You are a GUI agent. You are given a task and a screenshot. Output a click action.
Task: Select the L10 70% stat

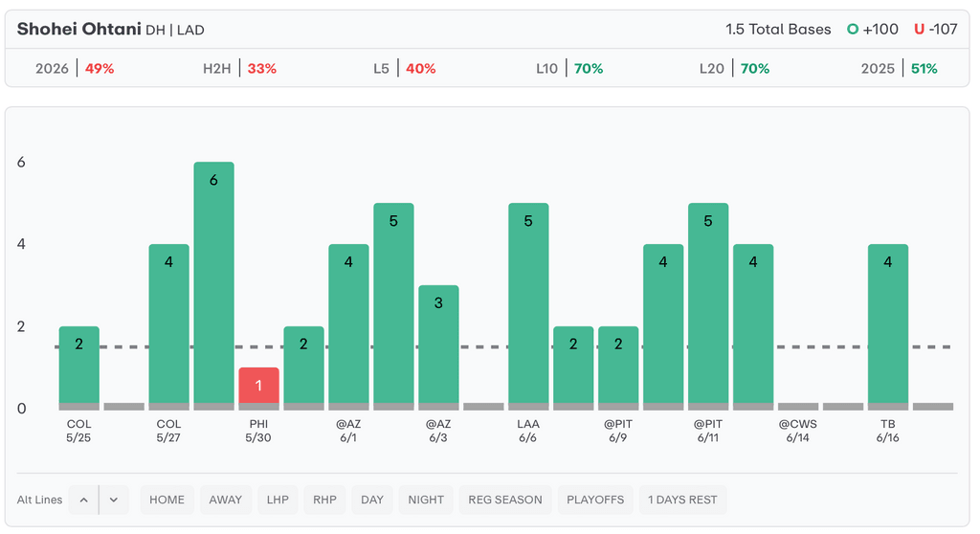(x=569, y=68)
